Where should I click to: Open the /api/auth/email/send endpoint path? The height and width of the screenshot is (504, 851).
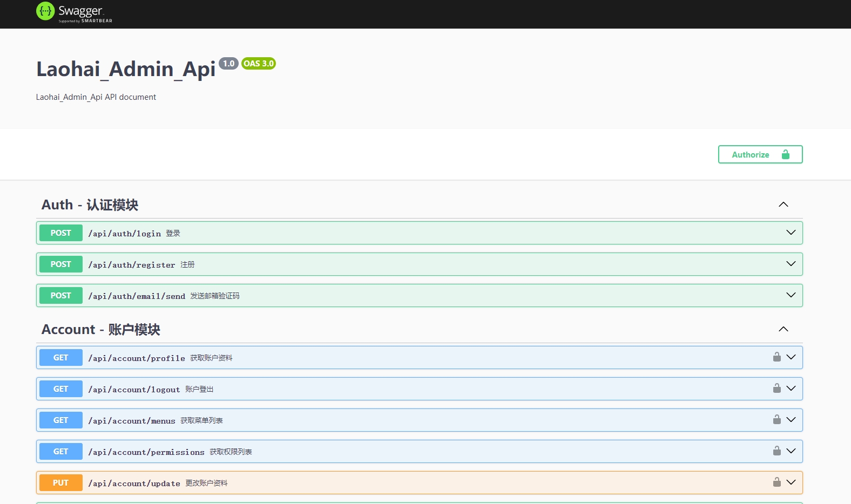click(137, 296)
